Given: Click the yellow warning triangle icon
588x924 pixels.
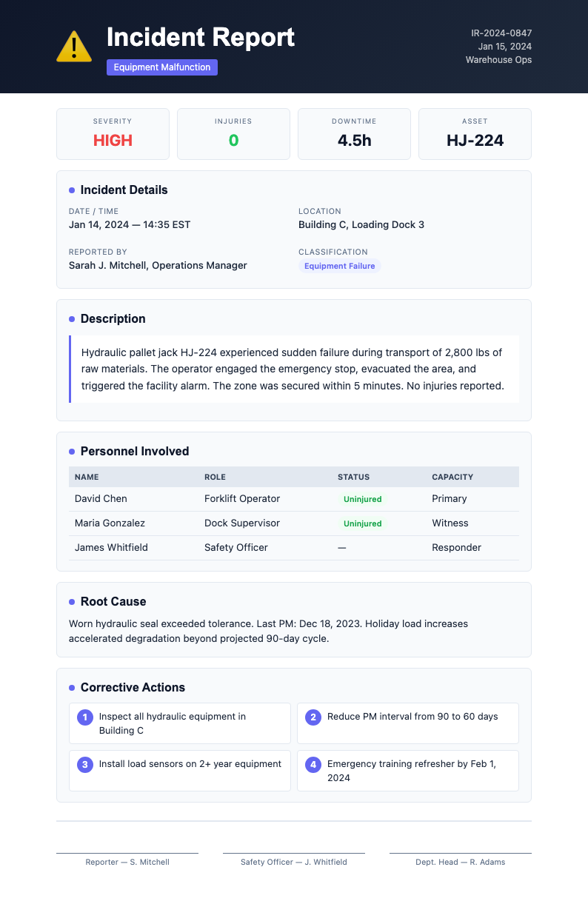Looking at the screenshot, I should click(74, 46).
